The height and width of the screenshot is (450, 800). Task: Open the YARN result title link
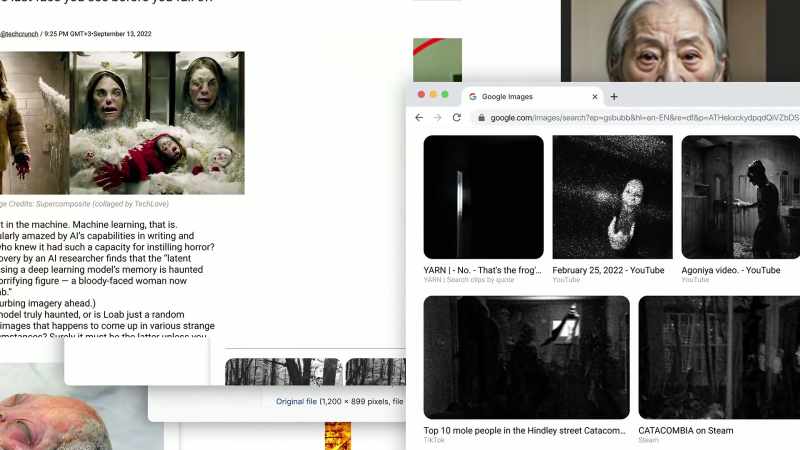[x=482, y=270]
